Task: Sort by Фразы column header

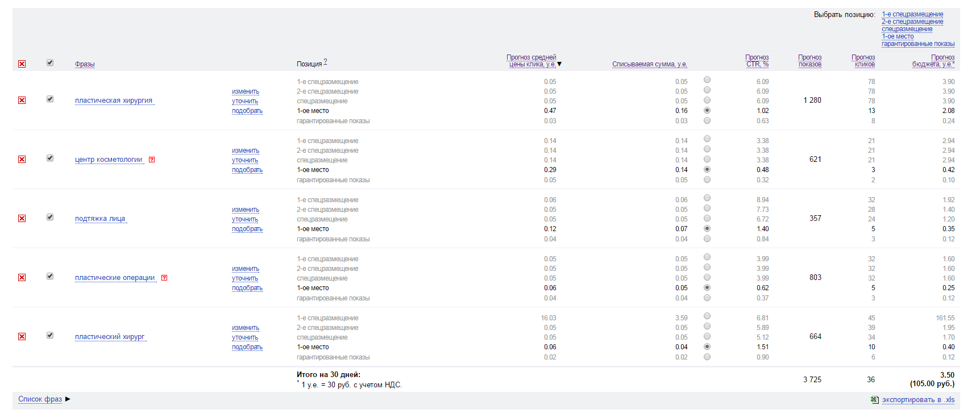Action: click(85, 64)
